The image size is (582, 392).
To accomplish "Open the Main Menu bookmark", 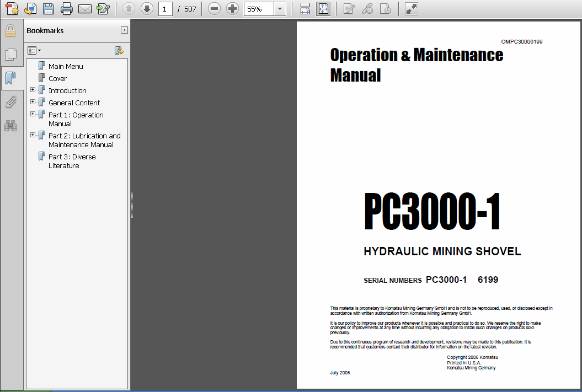I will point(66,66).
